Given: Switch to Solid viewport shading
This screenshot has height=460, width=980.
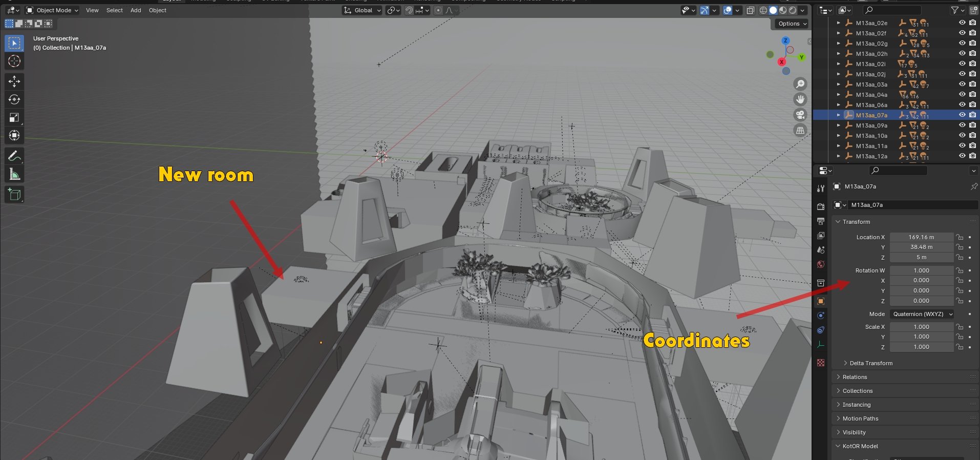Looking at the screenshot, I should pyautogui.click(x=773, y=10).
